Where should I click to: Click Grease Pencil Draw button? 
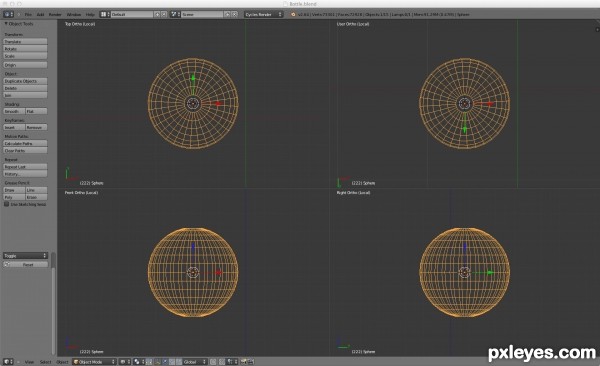(14, 190)
